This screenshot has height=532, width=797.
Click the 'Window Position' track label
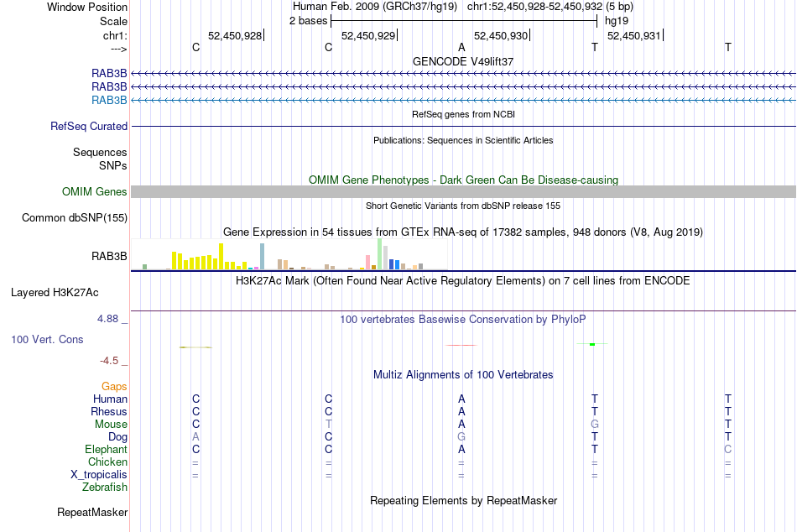click(87, 7)
